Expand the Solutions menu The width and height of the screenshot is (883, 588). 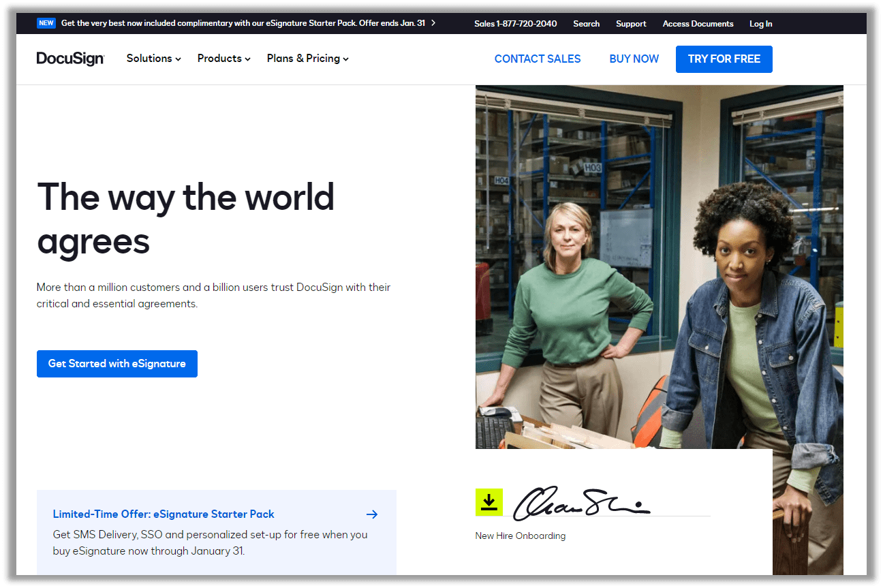point(154,59)
